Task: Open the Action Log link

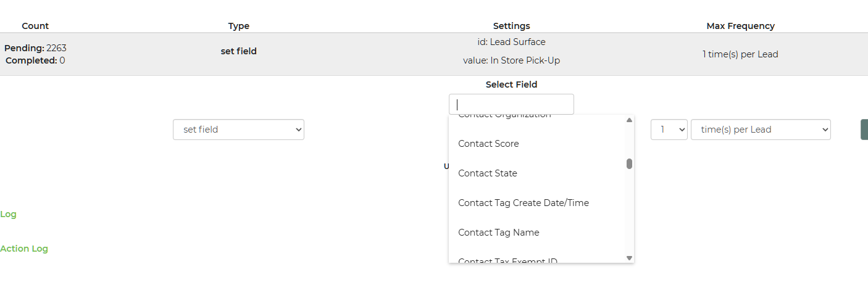Action: (x=24, y=249)
